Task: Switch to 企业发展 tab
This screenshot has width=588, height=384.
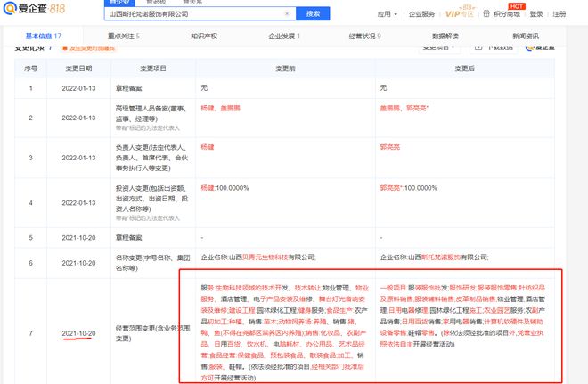Action: click(284, 36)
